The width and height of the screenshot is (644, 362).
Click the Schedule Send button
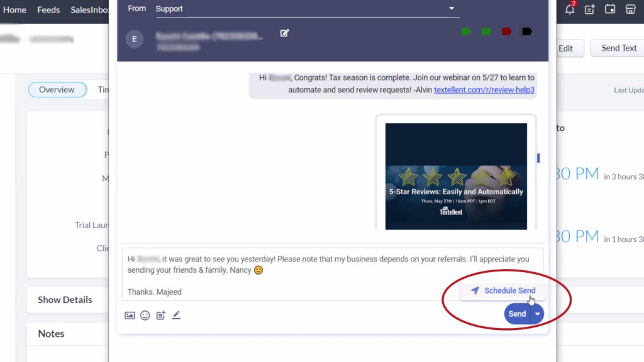pyautogui.click(x=503, y=290)
